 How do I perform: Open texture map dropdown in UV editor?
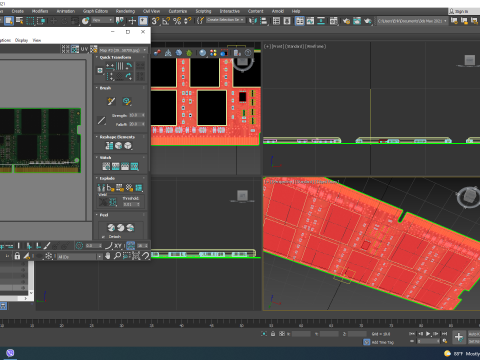123,50
